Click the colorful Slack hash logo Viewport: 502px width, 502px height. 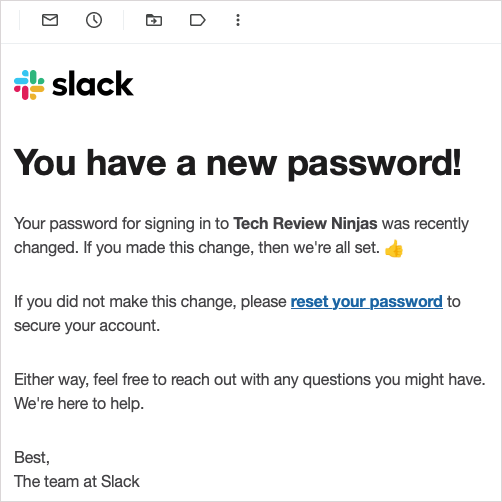(29, 85)
